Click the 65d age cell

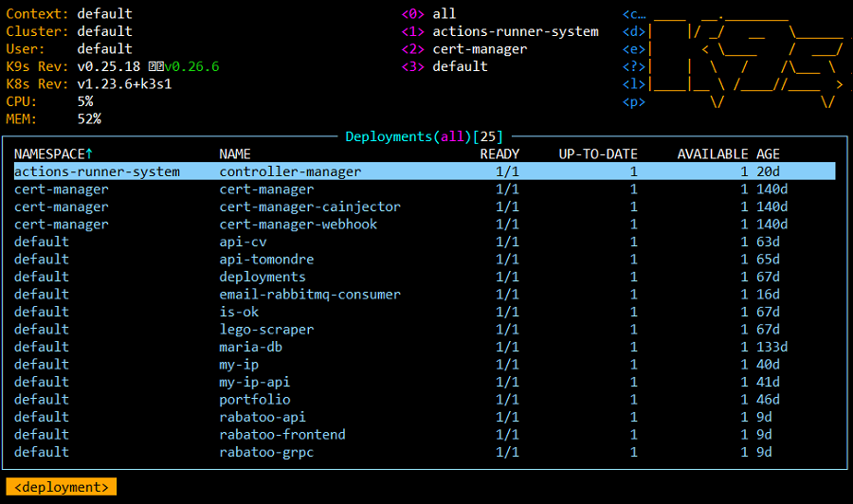point(768,259)
